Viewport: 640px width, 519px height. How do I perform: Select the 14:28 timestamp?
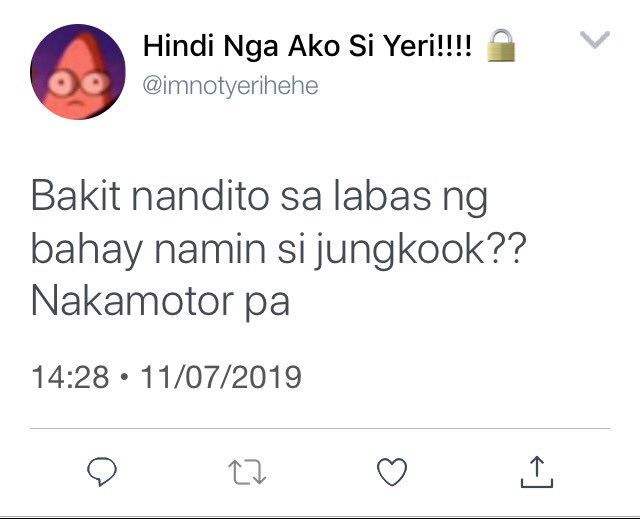pos(70,377)
